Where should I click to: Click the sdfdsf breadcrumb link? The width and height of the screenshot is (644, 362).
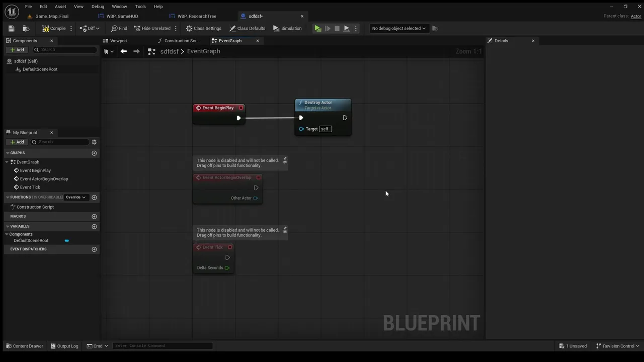coord(169,51)
